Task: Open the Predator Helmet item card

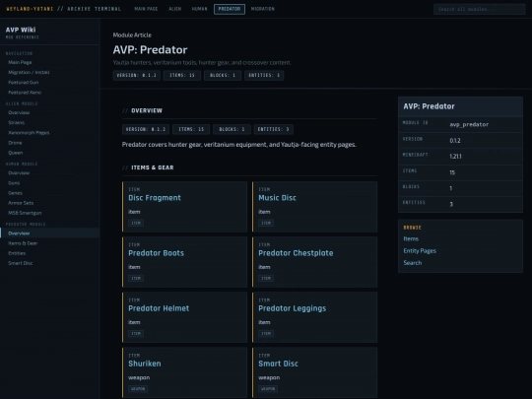Action: coord(184,317)
